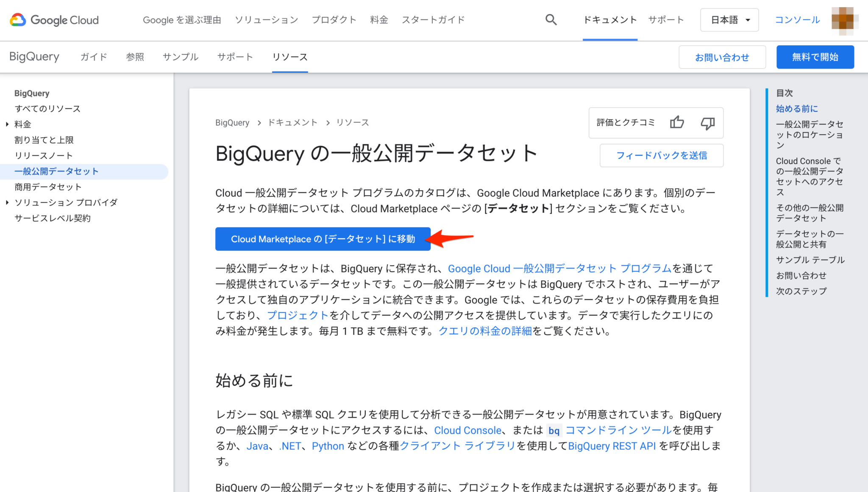Open the フィードバックを送信 button
This screenshot has height=492, width=868.
point(661,155)
